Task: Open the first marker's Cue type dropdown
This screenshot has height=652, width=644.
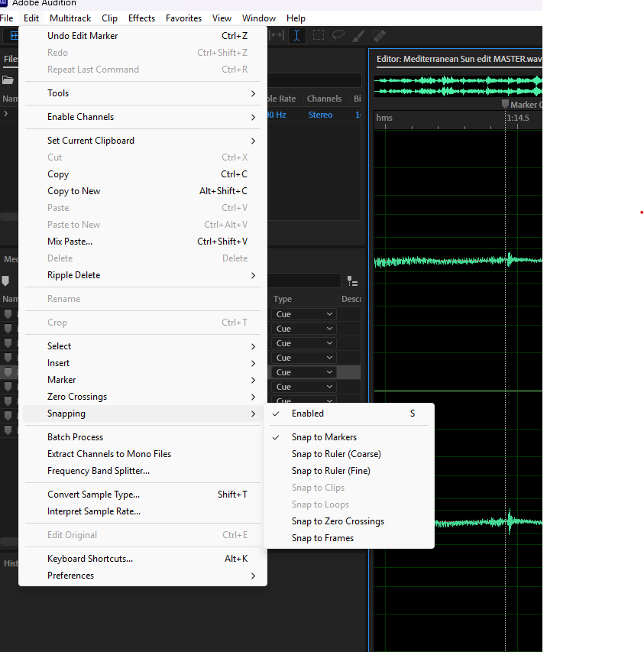Action: 304,314
